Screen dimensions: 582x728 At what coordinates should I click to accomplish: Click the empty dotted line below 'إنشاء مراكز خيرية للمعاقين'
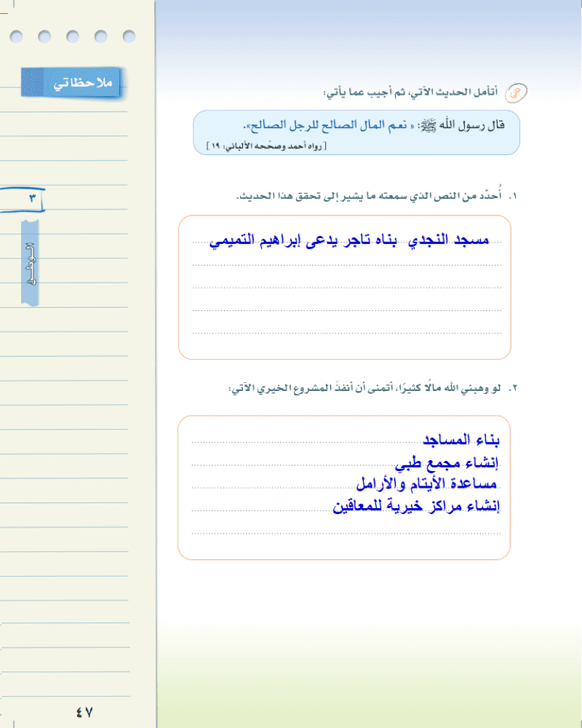[x=346, y=534]
